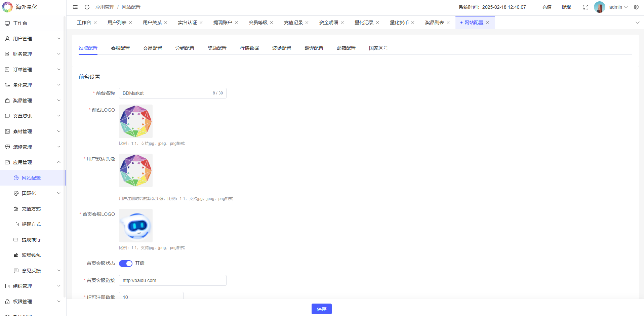
Task: Click the 提现 link in the top bar
Action: (x=566, y=7)
